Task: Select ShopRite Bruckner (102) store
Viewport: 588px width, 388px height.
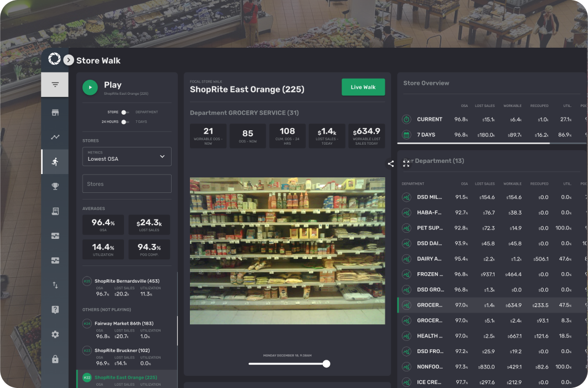Action: pyautogui.click(x=127, y=357)
